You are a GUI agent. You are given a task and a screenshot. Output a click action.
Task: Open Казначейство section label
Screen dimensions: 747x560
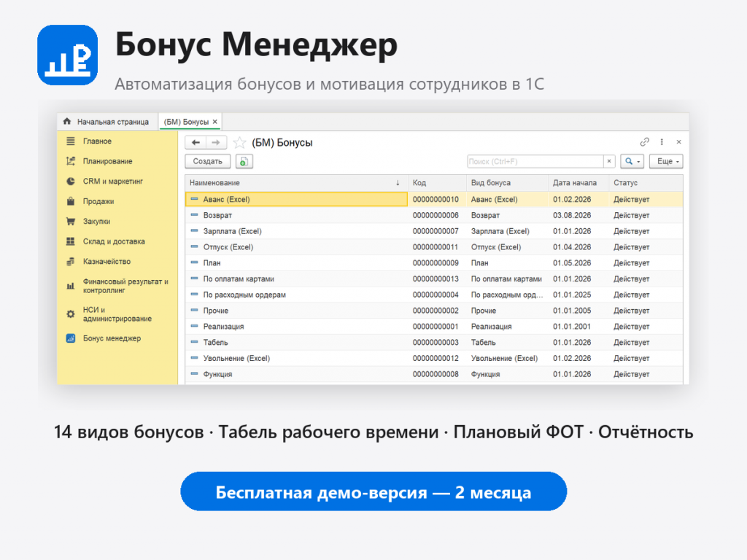[x=107, y=261]
